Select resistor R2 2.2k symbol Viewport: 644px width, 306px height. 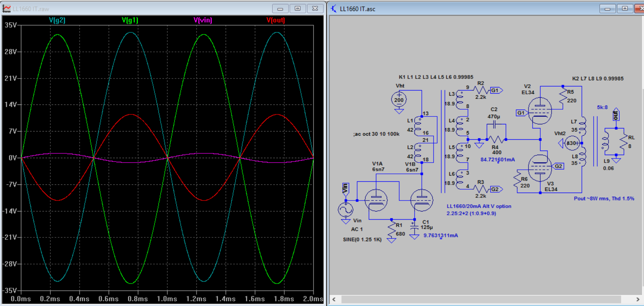tap(481, 90)
